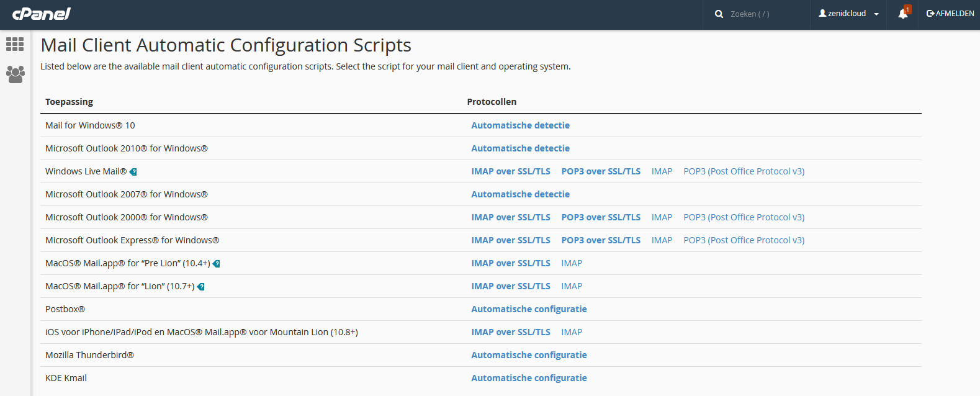Select POP3 over SSL/TLS for Windows Live Mail

pos(601,171)
